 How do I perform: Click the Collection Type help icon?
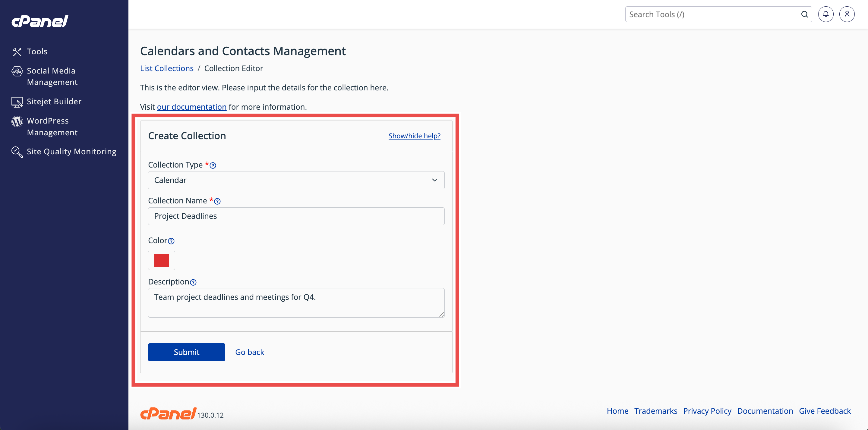coord(213,165)
